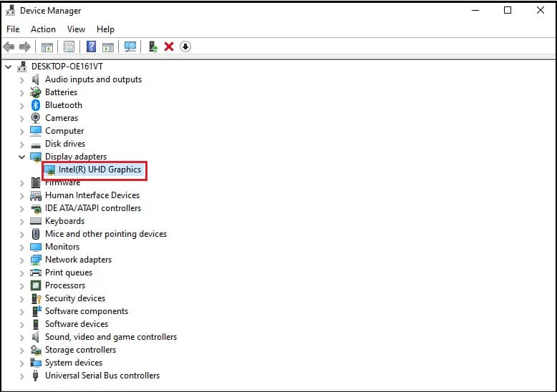Collapse the Display adapters category
Screen dimensions: 557x392
(x=22, y=157)
